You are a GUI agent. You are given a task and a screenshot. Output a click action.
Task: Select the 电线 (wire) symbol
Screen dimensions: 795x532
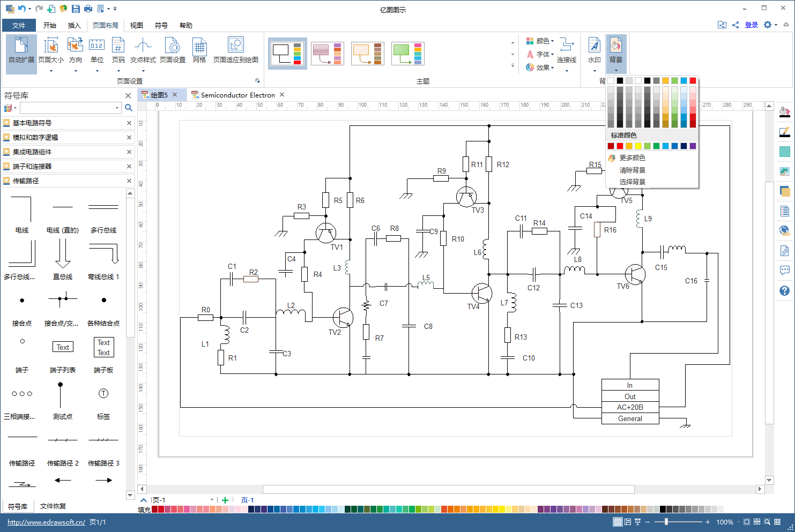pyautogui.click(x=21, y=215)
